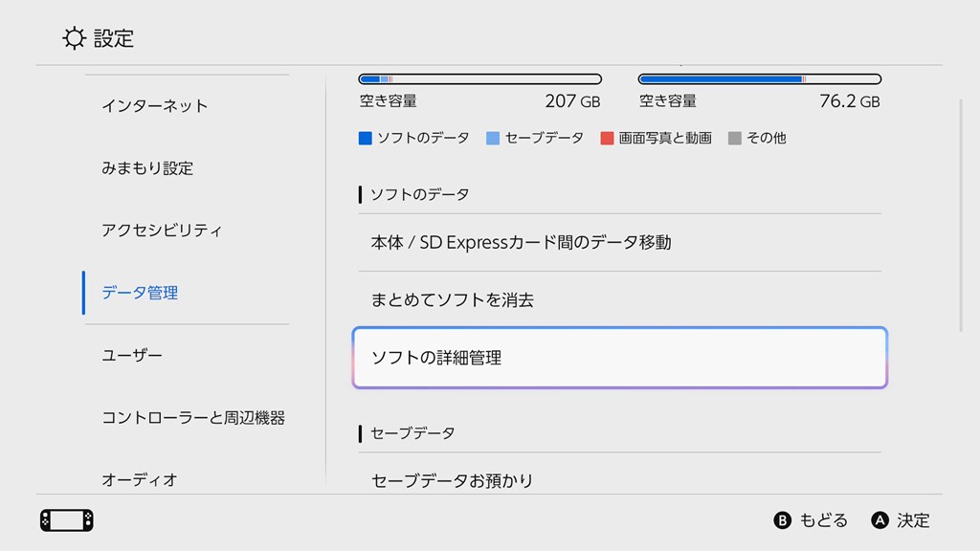Go to アクセシビリティ settings
Viewport: 980px width, 551px height.
pos(162,231)
